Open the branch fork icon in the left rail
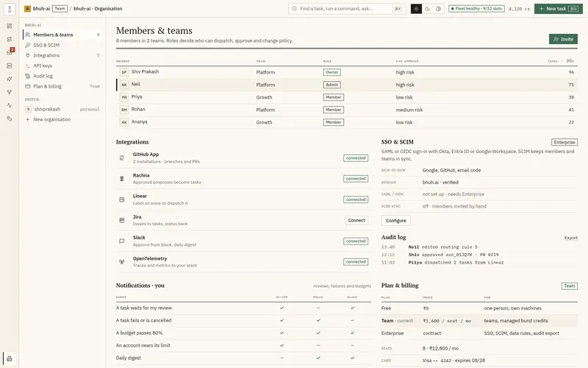The height and width of the screenshot is (368, 588). (10, 92)
